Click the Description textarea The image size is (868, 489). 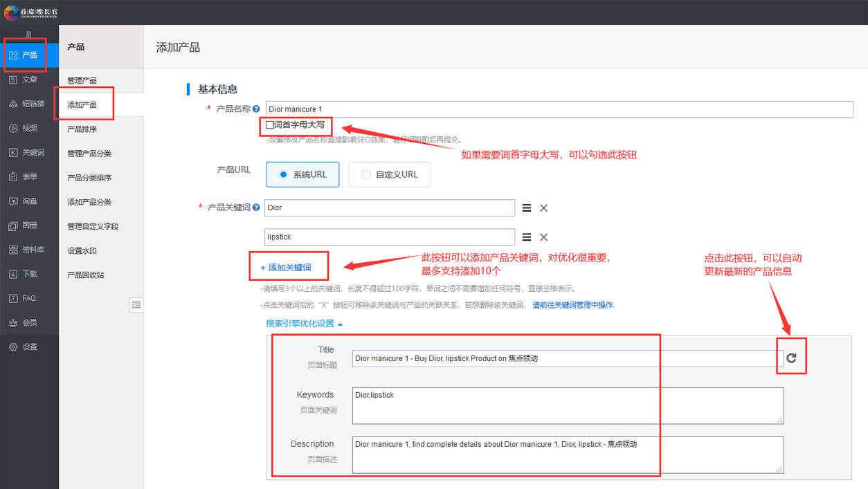point(568,454)
